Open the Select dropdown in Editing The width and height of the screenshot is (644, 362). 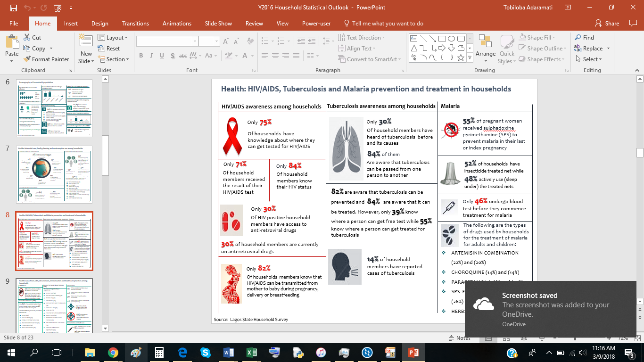tap(588, 59)
